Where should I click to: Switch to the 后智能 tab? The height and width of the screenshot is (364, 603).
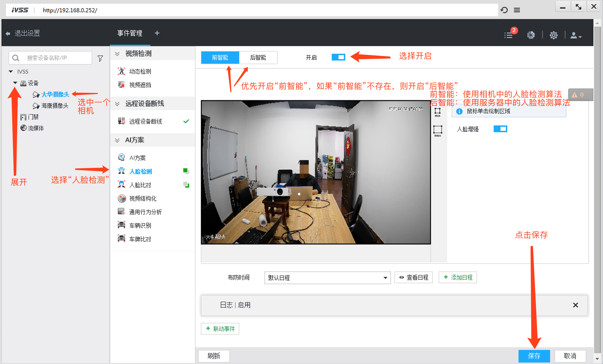258,58
